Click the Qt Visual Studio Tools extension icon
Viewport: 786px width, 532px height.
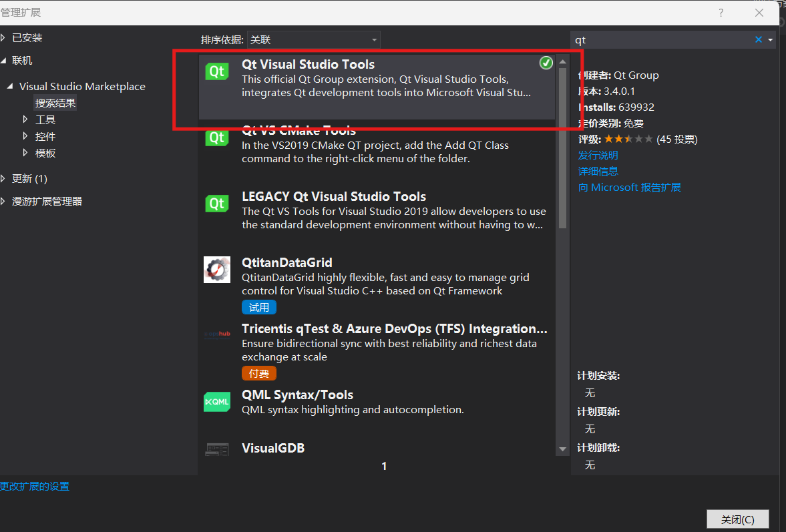216,71
